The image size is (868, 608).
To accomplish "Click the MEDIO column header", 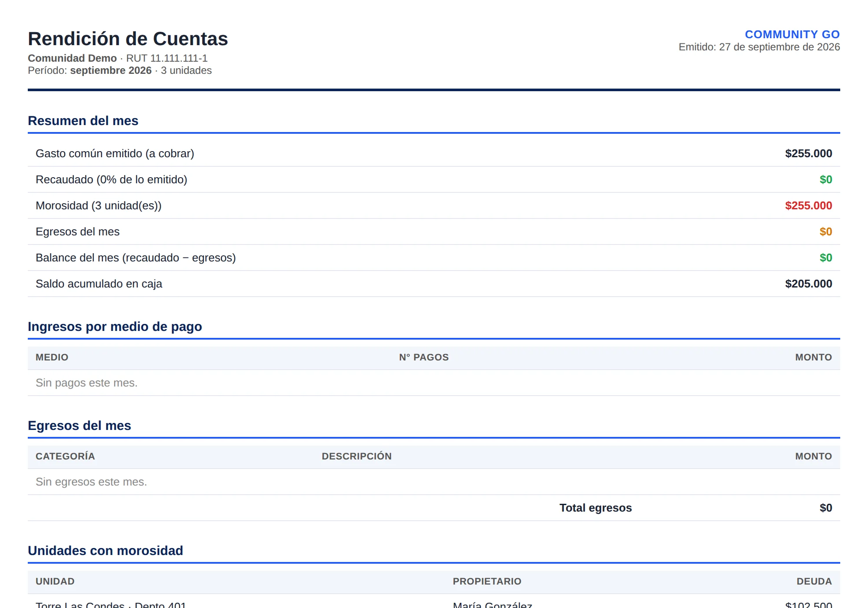I will (52, 357).
